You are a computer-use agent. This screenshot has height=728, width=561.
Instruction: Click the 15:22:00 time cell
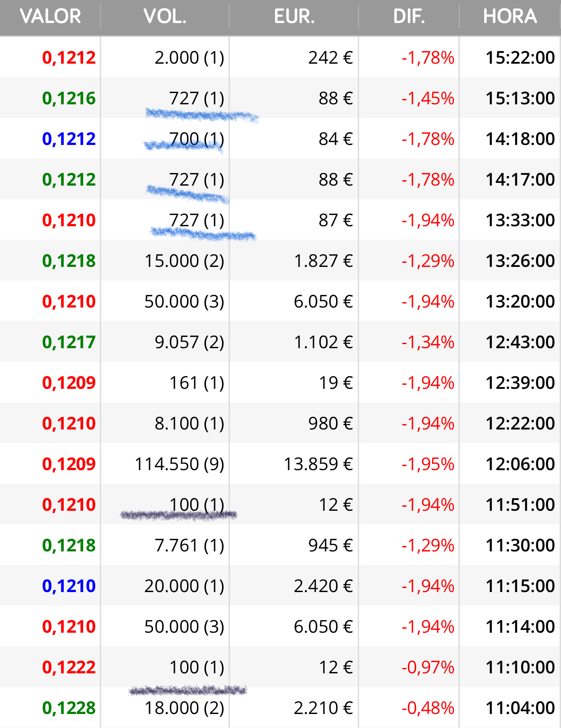[520, 58]
